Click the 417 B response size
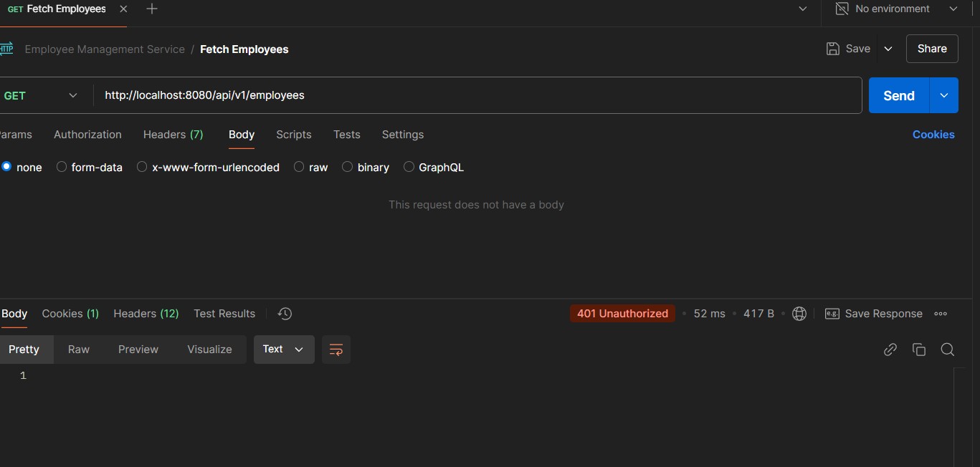Screen dimensions: 980x467 pyautogui.click(x=758, y=314)
